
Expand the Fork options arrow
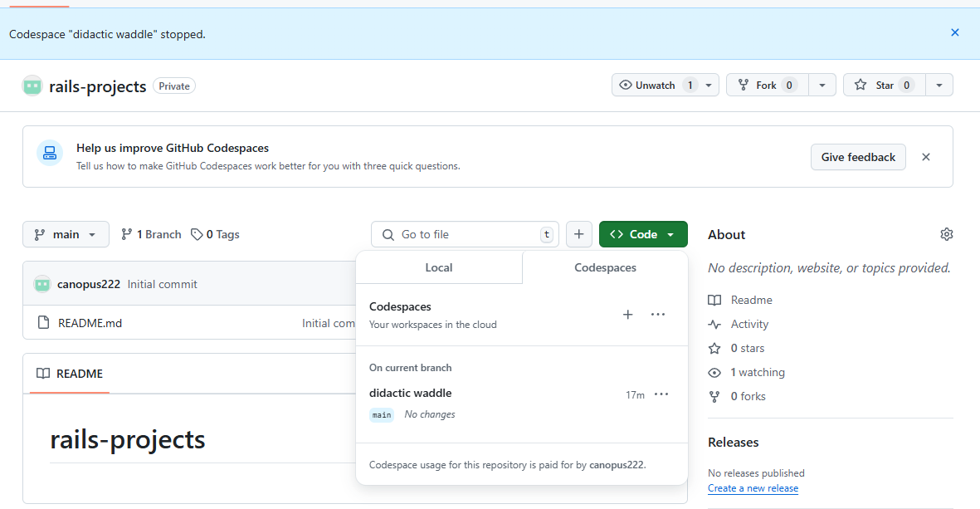point(822,86)
